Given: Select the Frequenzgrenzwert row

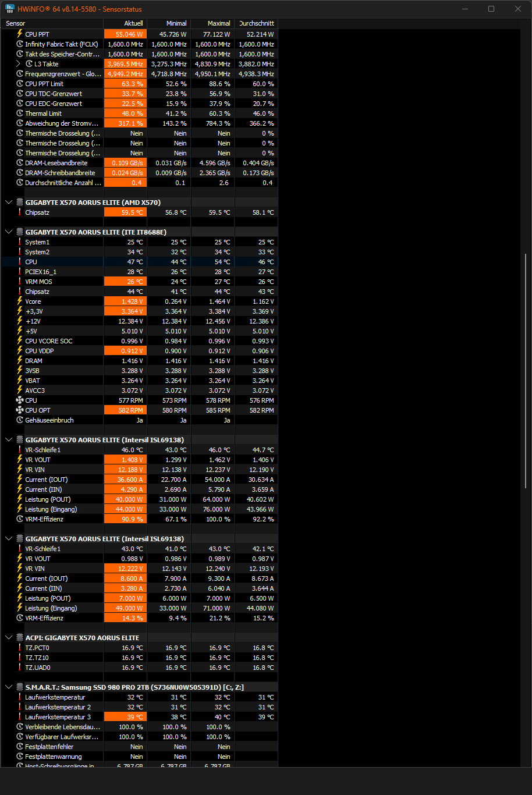Looking at the screenshot, I should (x=140, y=74).
